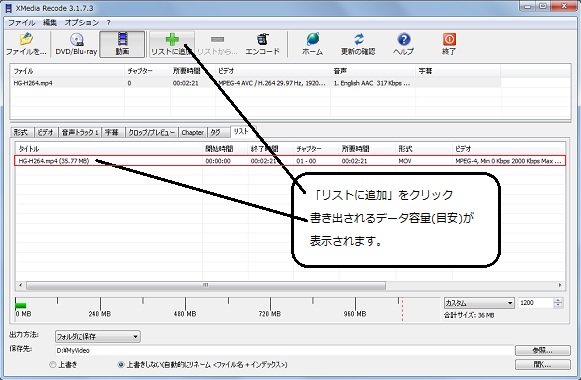Image resolution: width=581 pixels, height=380 pixels.
Task: Select the HG-H264.mp4 row in the file list
Action: tap(255, 83)
